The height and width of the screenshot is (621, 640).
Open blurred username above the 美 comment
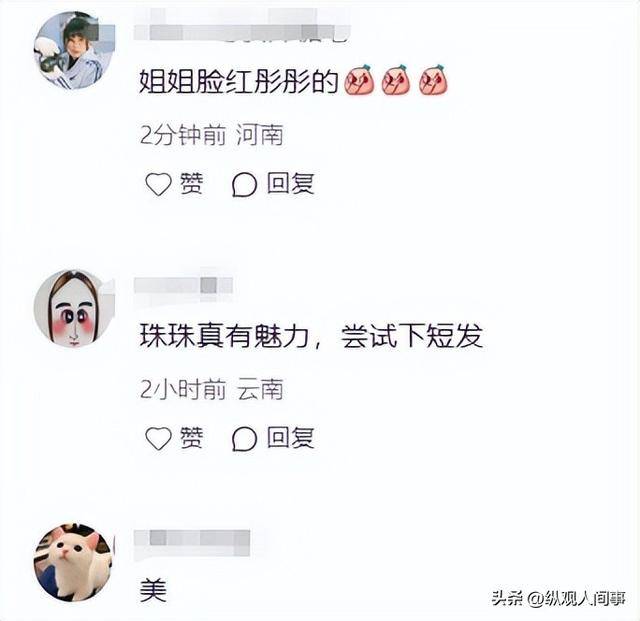(x=192, y=539)
